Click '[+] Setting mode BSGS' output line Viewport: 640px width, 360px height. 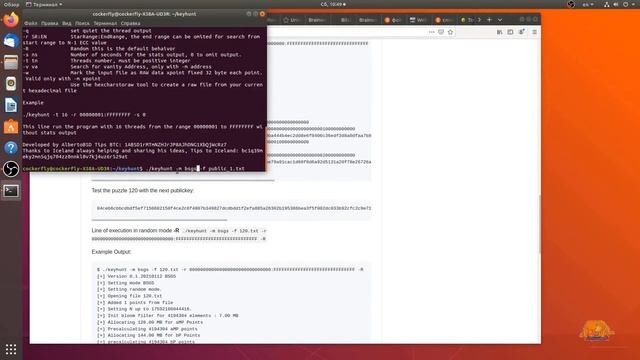126,283
